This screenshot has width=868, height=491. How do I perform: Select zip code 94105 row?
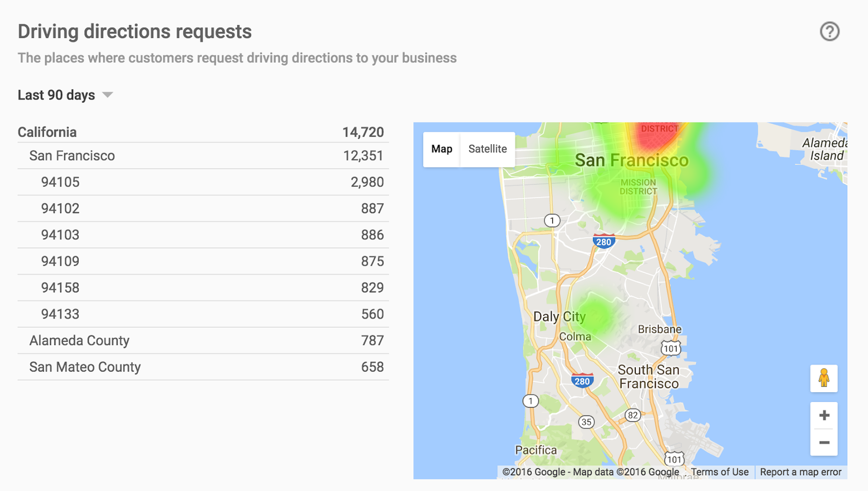(203, 182)
